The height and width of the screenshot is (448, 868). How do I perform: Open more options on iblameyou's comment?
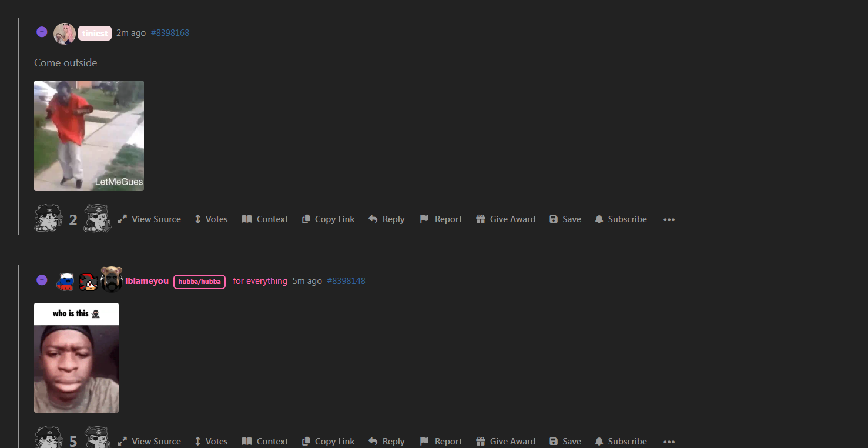pyautogui.click(x=669, y=442)
